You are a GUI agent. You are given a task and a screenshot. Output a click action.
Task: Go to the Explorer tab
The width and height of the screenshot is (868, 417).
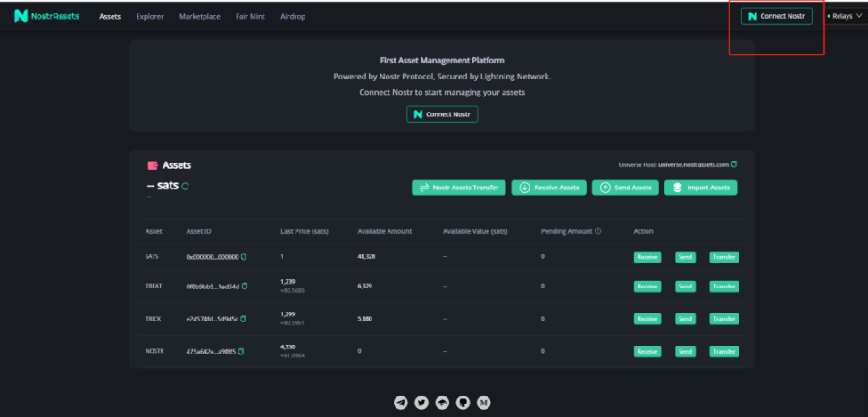pyautogui.click(x=149, y=16)
